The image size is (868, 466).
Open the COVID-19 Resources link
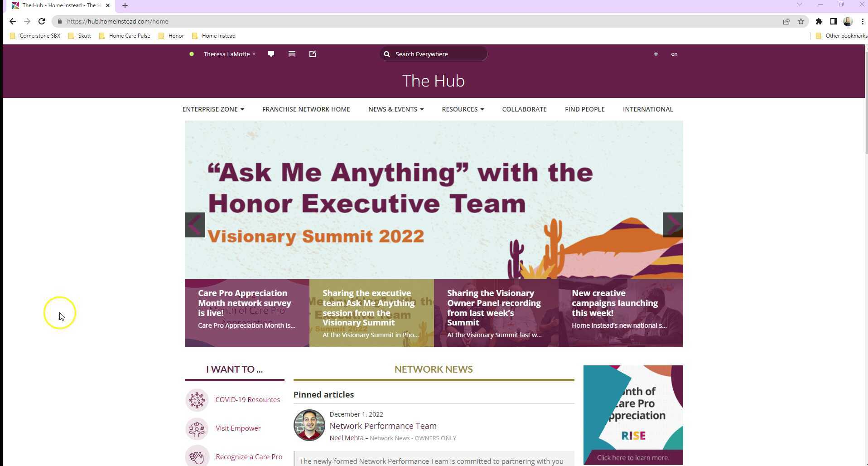tap(247, 400)
